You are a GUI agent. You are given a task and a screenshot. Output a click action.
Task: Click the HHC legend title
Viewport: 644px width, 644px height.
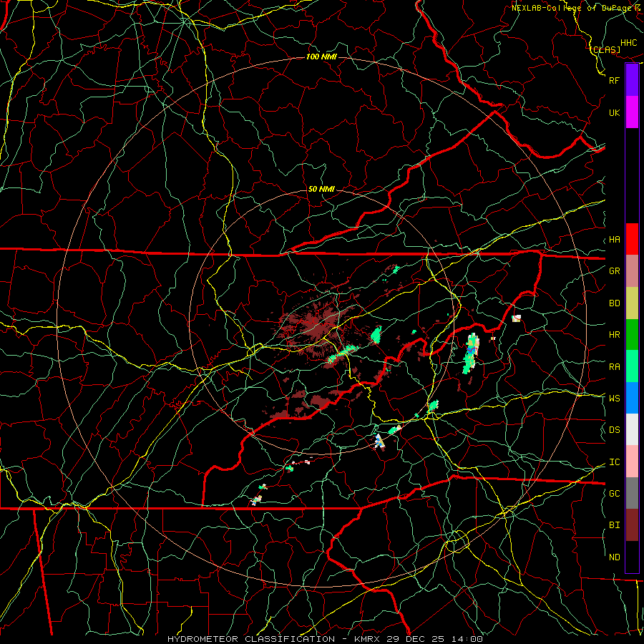coord(629,43)
